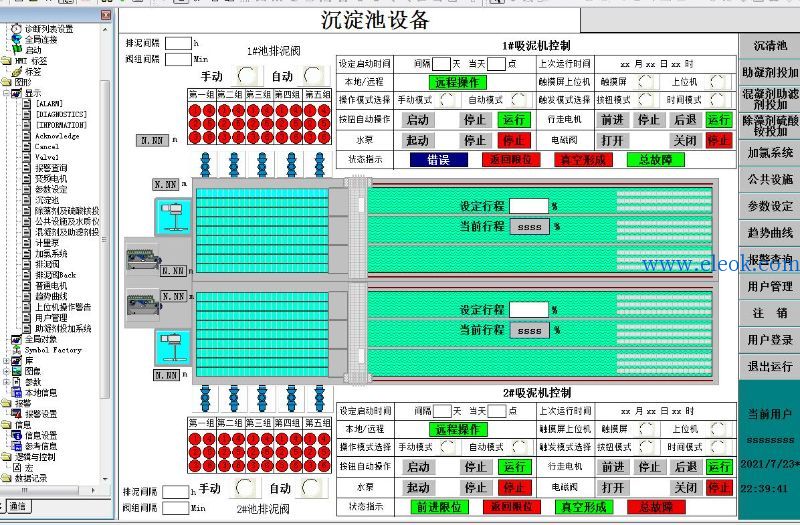Image resolution: width=800 pixels, height=525 pixels.
Task: Click the upper 设定行程 input field
Action: pos(529,206)
